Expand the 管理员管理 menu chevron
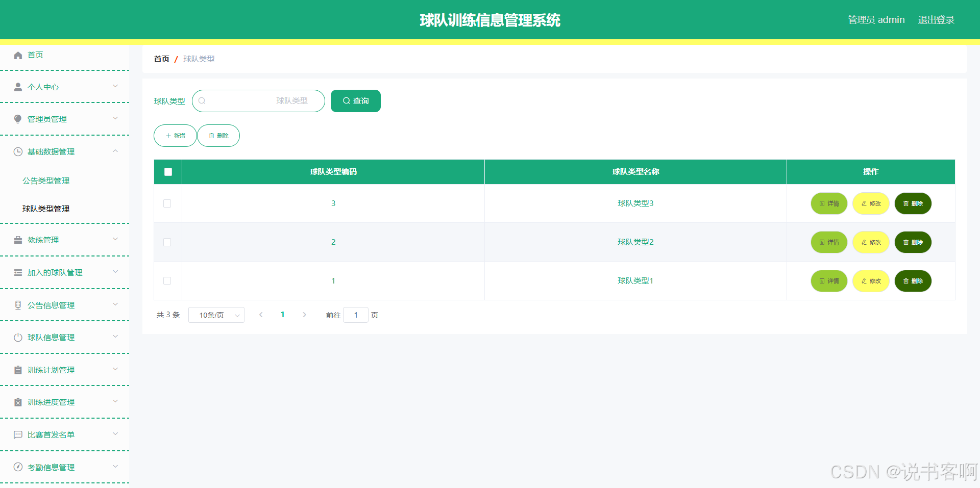 [x=115, y=118]
